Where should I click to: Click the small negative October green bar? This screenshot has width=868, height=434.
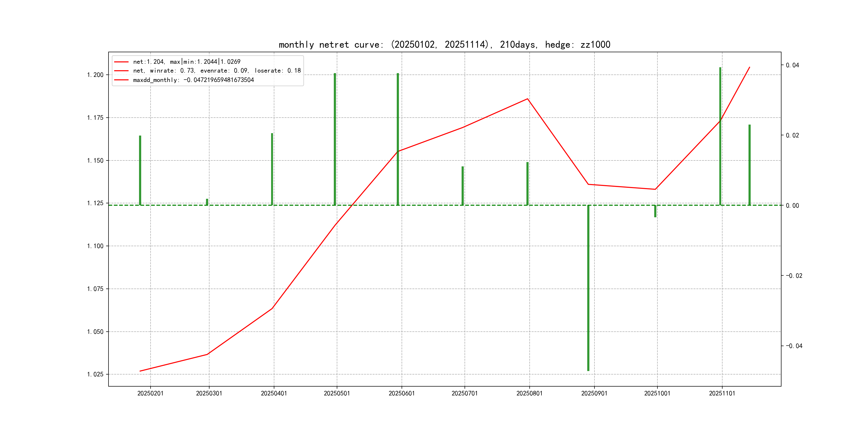coord(655,211)
